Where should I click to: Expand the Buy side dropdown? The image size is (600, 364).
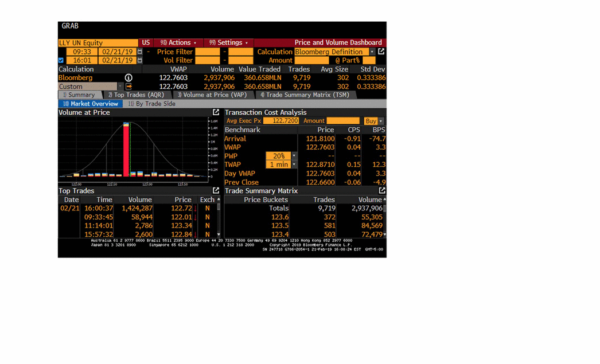point(381,121)
